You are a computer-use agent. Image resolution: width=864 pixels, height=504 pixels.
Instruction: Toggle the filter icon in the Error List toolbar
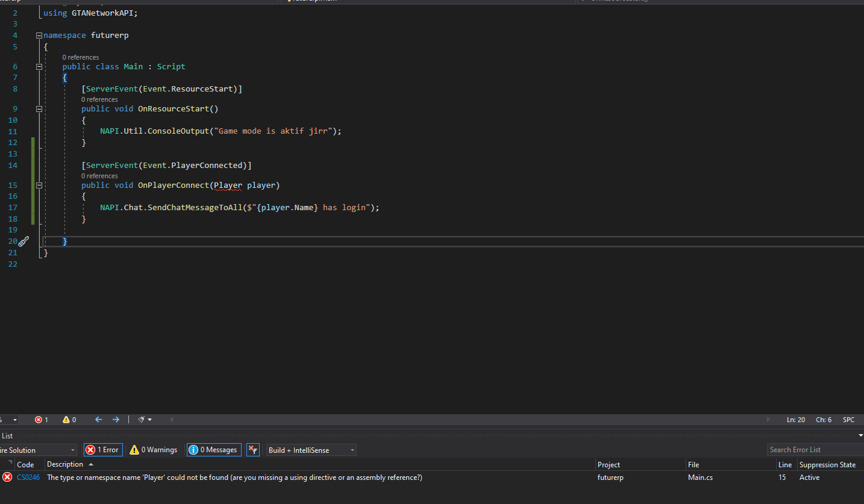(252, 449)
